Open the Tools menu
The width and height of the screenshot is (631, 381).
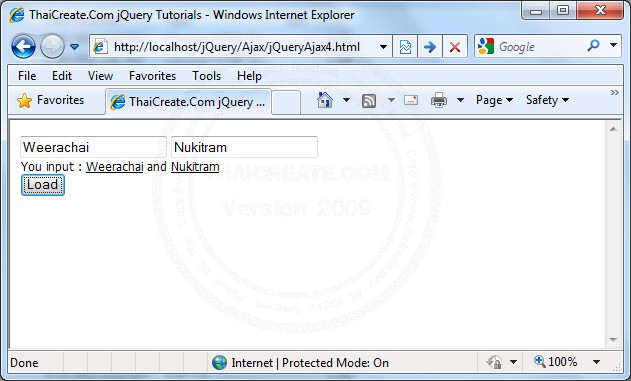[x=206, y=76]
